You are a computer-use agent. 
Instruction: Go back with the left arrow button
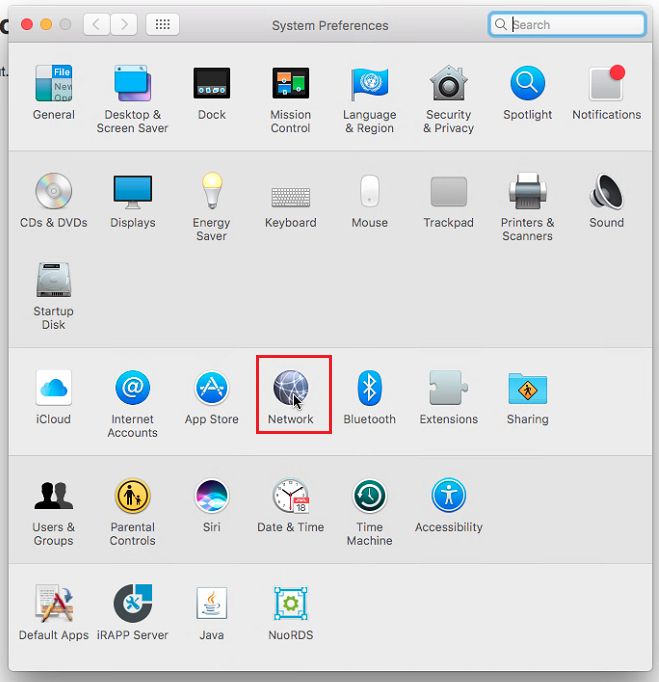(x=97, y=24)
